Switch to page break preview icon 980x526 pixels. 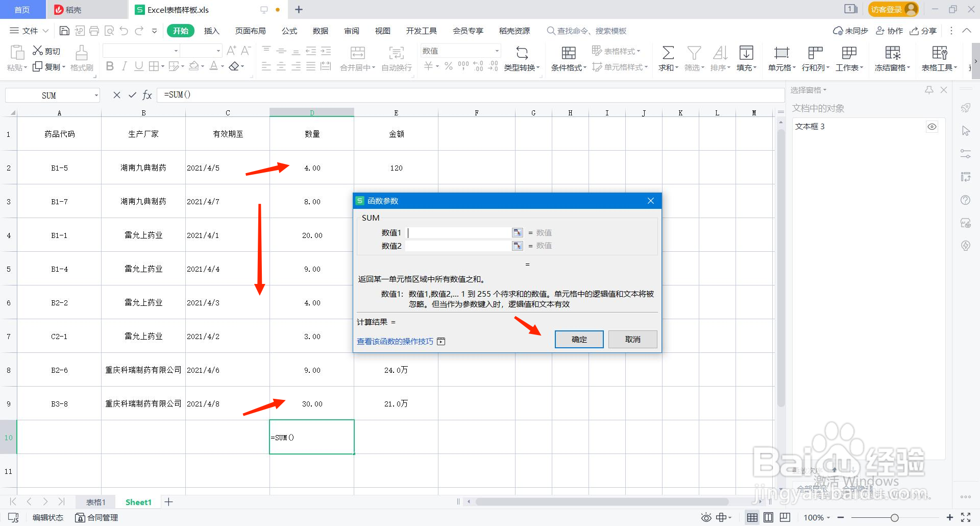785,517
